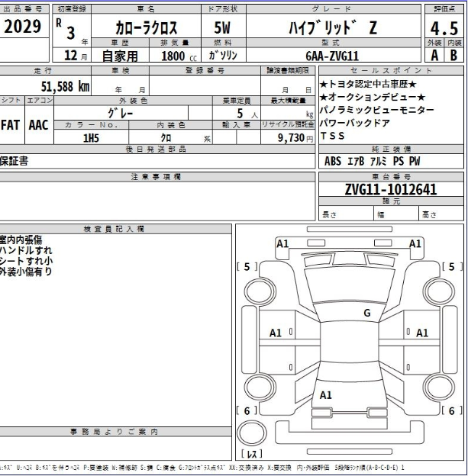This screenshot has height=476, width=468.
Task: Click the A1 mark on left side doors
Action: [x=276, y=333]
